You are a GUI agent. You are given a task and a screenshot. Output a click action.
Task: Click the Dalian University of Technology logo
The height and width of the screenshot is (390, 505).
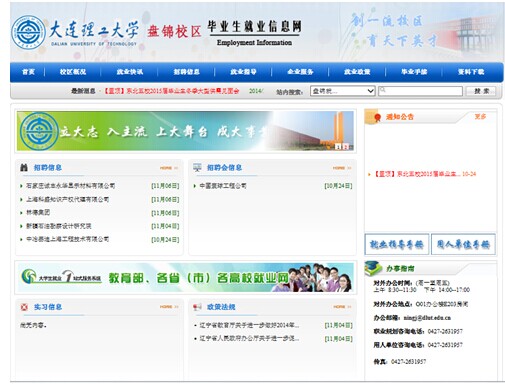click(28, 32)
